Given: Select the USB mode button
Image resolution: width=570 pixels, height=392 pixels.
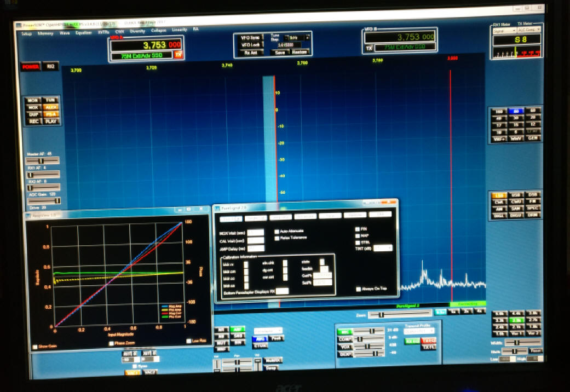Looking at the screenshot, I should pos(516,195).
